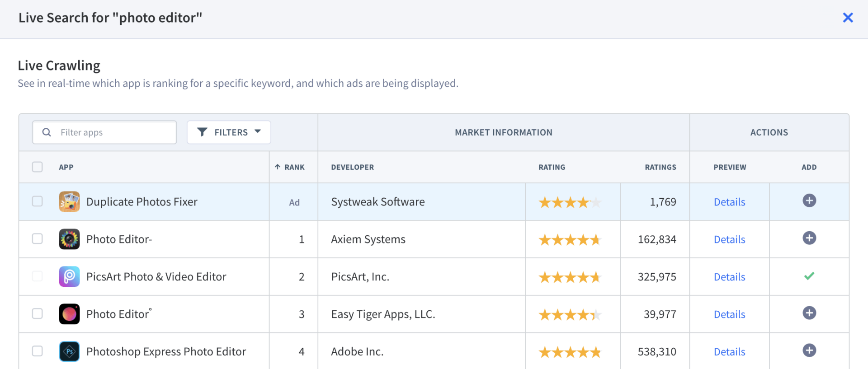Click the RATING column header
The width and height of the screenshot is (868, 369).
point(552,167)
